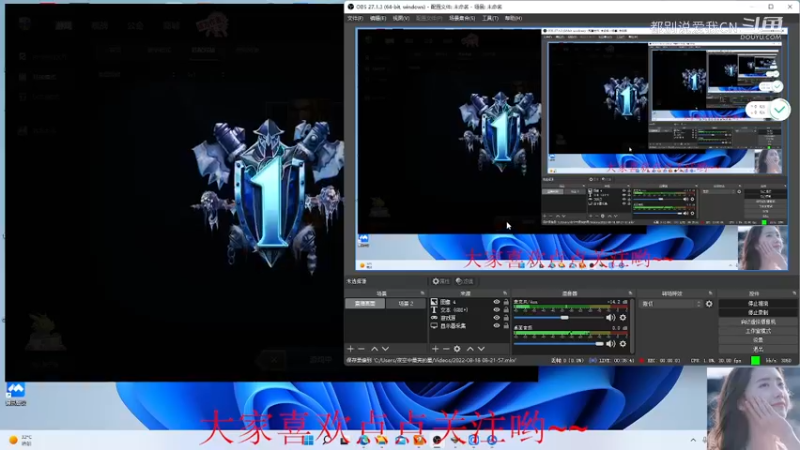Mute the desktop audio speaker icon
Viewport: 800px width, 450px height.
tap(610, 344)
